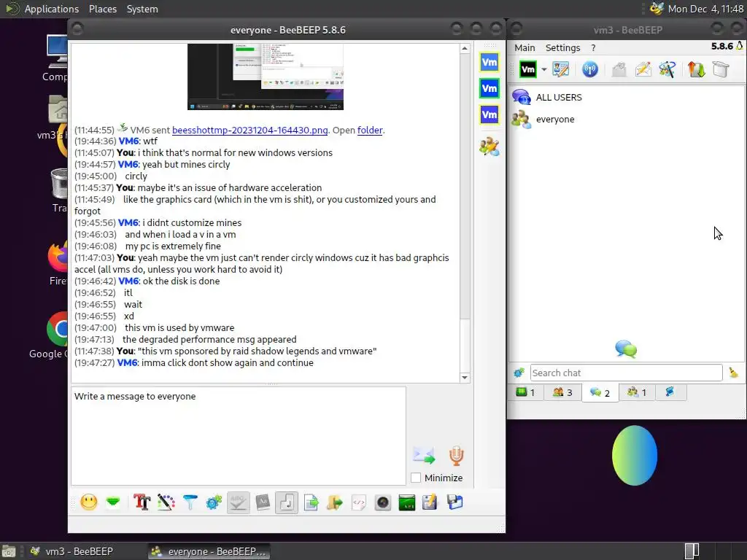Click the bee tray icon in top panel
This screenshot has height=560, width=747.
[657, 9]
